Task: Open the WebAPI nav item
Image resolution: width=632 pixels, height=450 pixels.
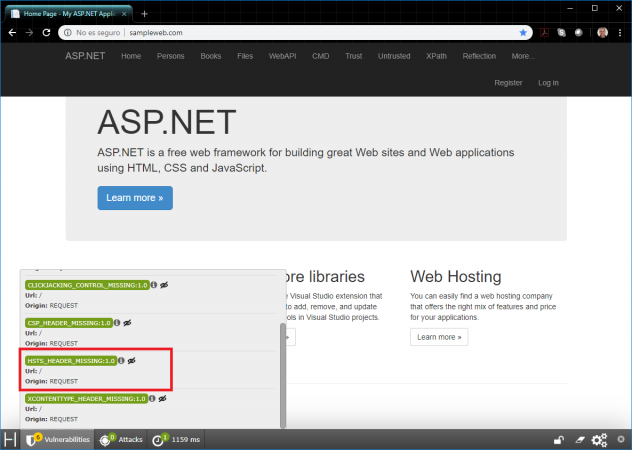Action: coord(283,56)
